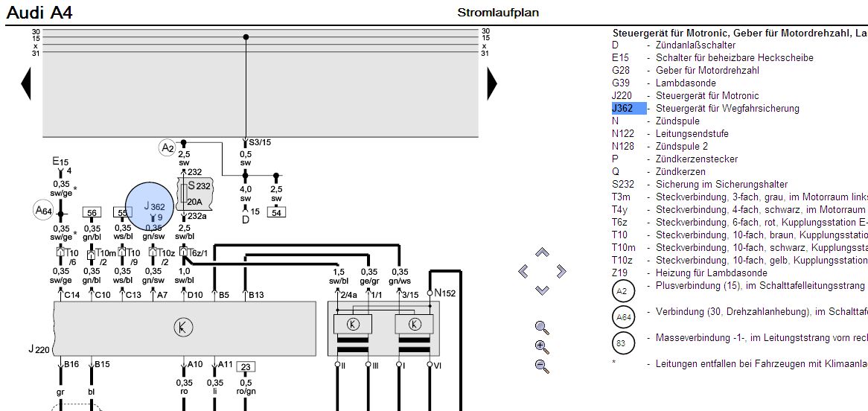Select legend entry J220 Steuergerät für Motronic
The image size is (868, 411).
[686, 96]
